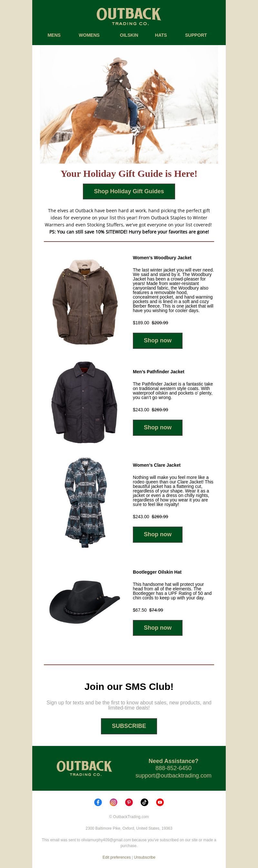Viewport: 258px width, 868px height.
Task: Open the HATS navigation link
Action: (161, 35)
